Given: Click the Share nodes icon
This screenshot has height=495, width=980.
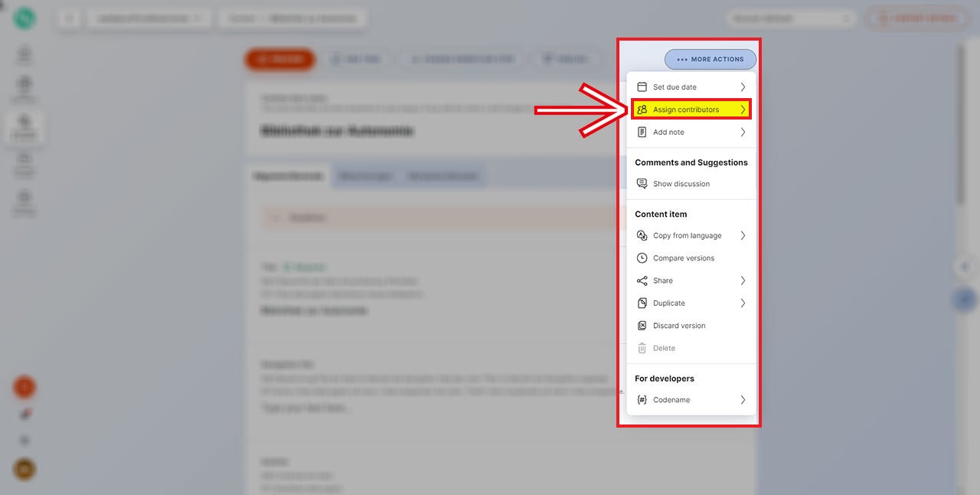Looking at the screenshot, I should pos(642,281).
